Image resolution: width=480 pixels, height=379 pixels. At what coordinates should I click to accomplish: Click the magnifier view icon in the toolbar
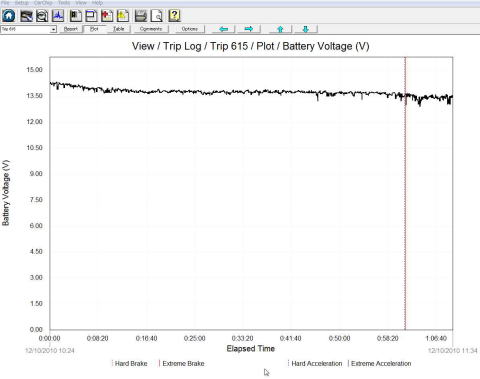pos(42,16)
